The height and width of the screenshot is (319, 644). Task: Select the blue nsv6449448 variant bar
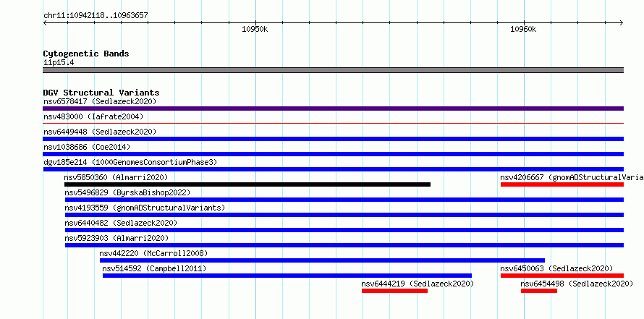pyautogui.click(x=333, y=139)
